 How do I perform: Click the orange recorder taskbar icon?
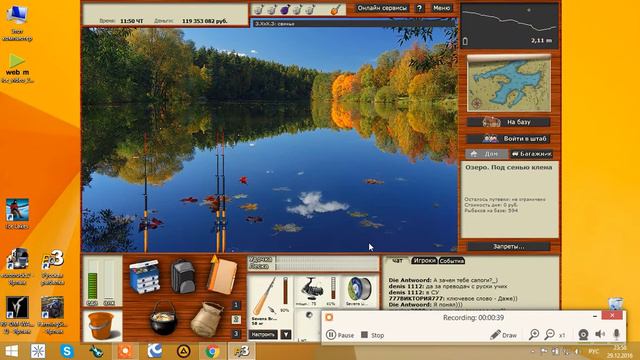pos(125,351)
